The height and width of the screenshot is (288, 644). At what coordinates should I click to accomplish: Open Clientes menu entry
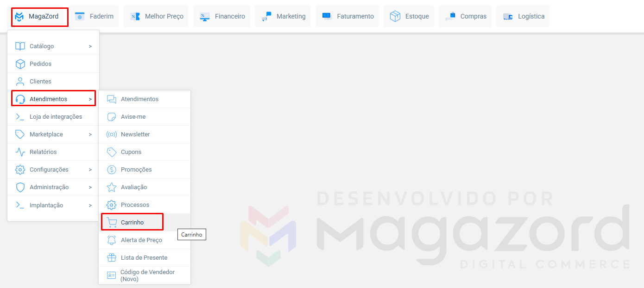point(53,82)
